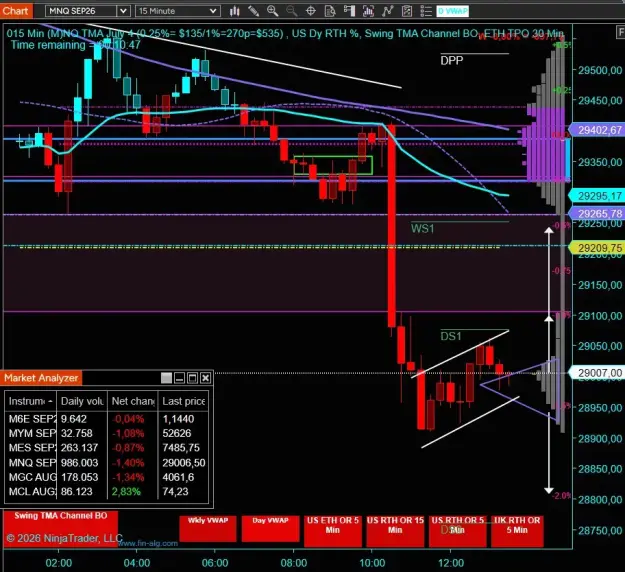The width and height of the screenshot is (625, 572).
Task: Select the Market Analyzer tab
Action: tap(41, 378)
